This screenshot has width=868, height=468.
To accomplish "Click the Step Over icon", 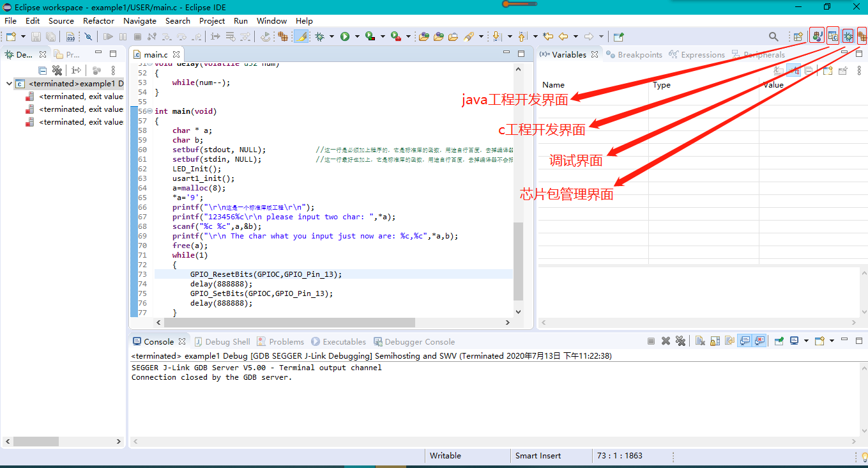I will pos(181,36).
